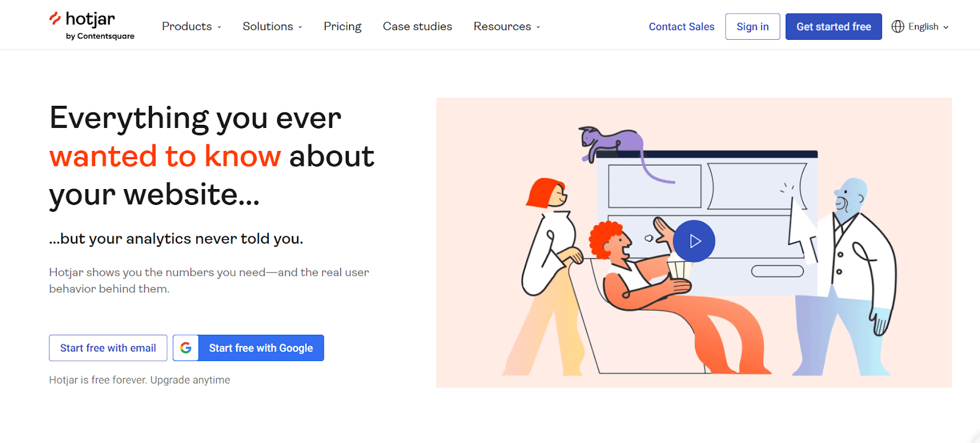This screenshot has width=980, height=443.
Task: Click 'Hotjar is free forever. Upgrade anytime' text
Action: pos(140,380)
